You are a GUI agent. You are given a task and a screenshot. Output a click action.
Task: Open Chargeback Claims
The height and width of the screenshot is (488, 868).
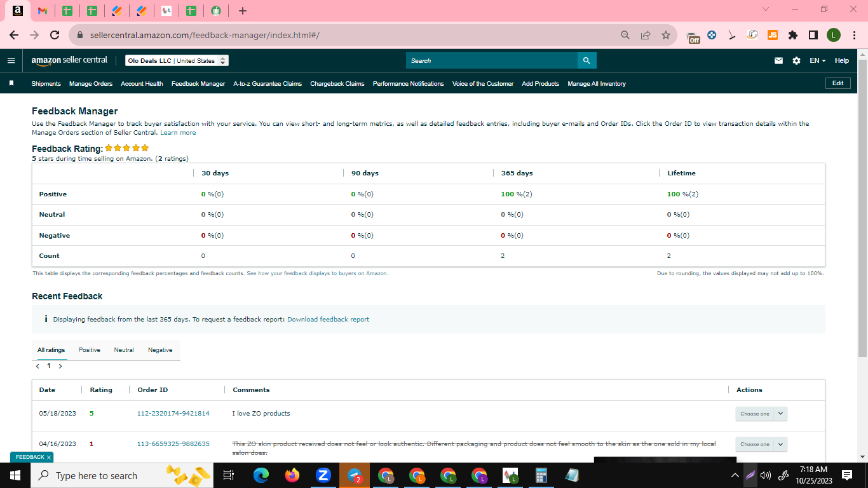click(337, 83)
